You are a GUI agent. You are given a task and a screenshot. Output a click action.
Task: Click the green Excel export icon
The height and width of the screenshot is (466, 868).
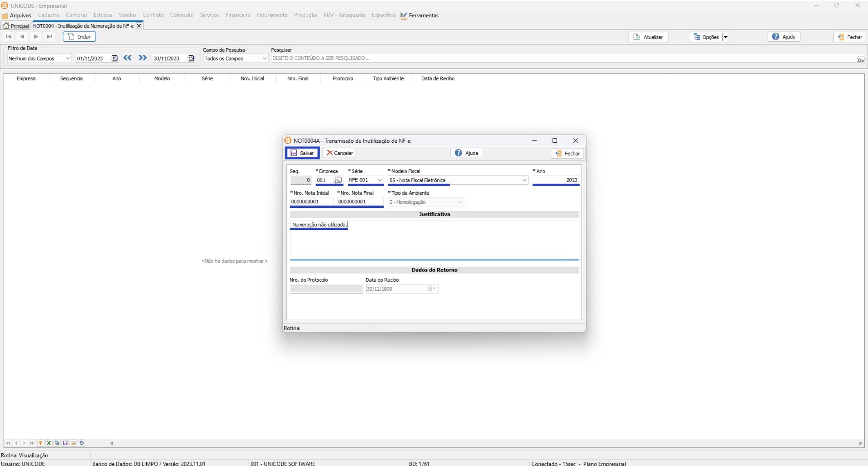(49, 443)
